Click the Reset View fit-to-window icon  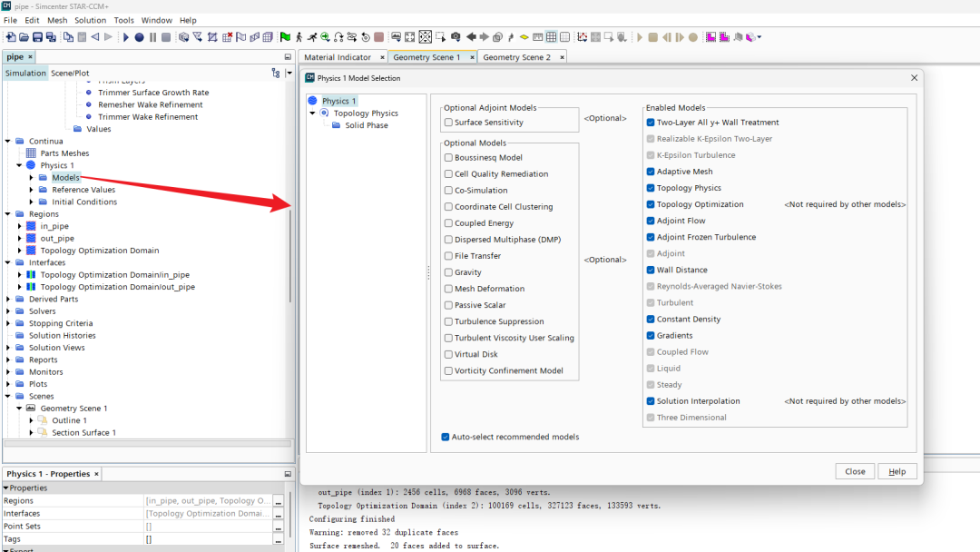coord(410,37)
